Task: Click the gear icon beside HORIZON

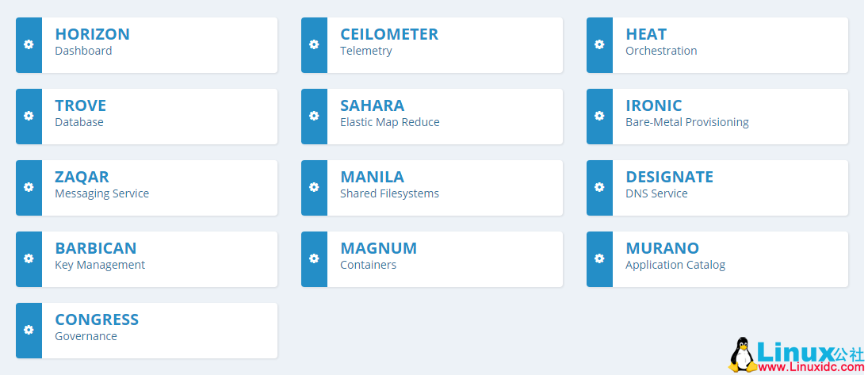Action: coord(29,44)
